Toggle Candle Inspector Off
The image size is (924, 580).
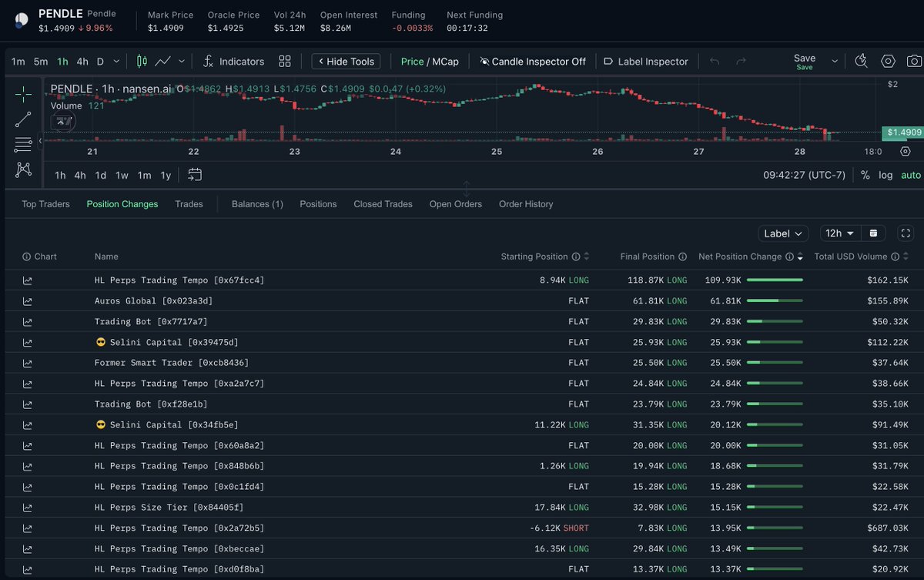point(533,62)
